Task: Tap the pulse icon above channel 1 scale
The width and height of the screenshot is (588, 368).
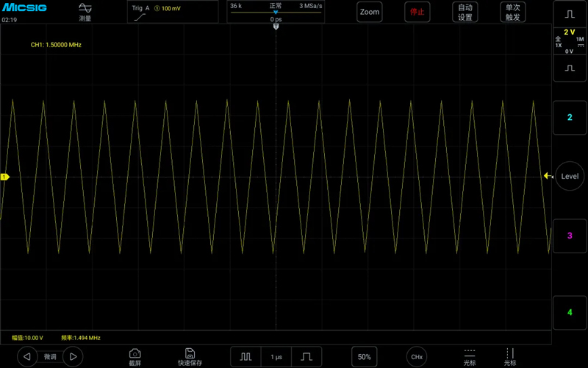Action: [x=570, y=14]
